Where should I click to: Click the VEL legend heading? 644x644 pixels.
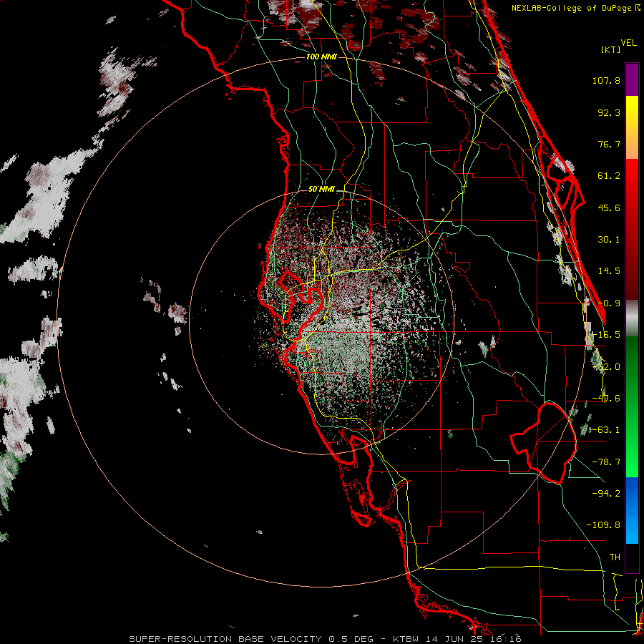[628, 43]
